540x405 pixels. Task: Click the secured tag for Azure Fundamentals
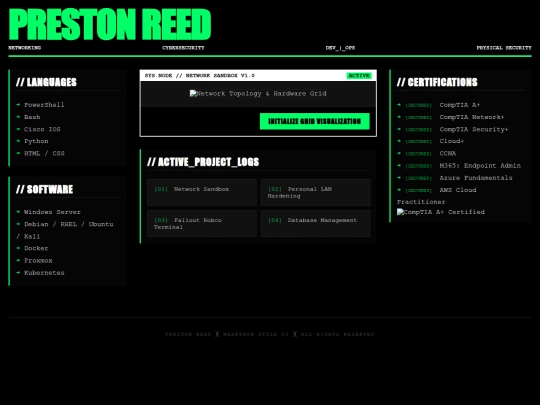click(418, 178)
